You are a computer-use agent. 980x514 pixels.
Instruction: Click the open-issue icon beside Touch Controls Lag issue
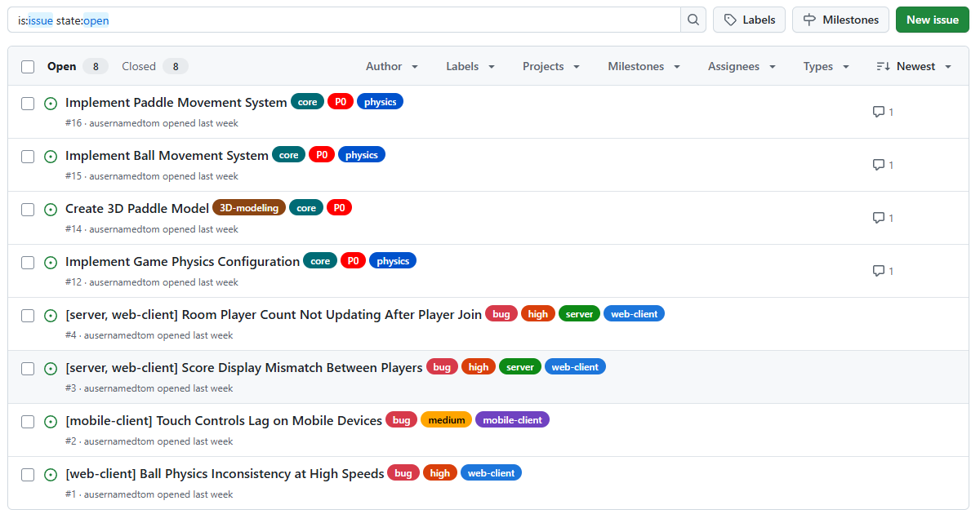coord(51,421)
